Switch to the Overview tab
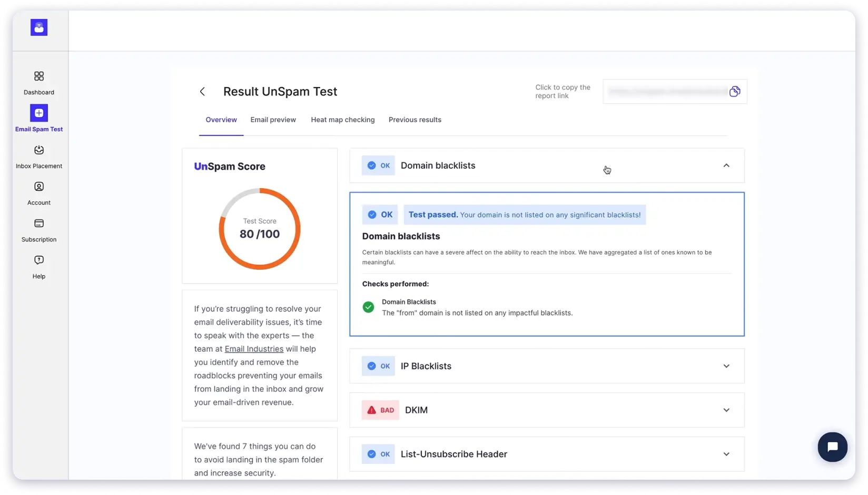The height and width of the screenshot is (495, 868). pos(221,120)
